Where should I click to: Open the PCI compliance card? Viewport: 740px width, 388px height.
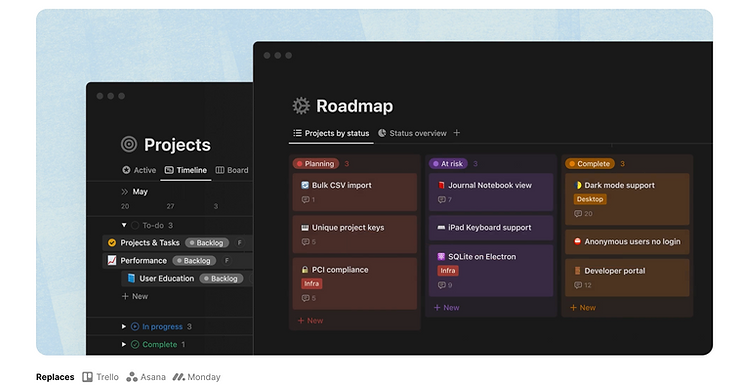point(355,283)
